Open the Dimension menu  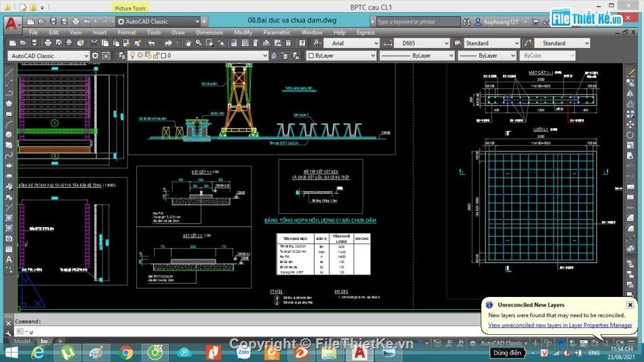coord(209,32)
